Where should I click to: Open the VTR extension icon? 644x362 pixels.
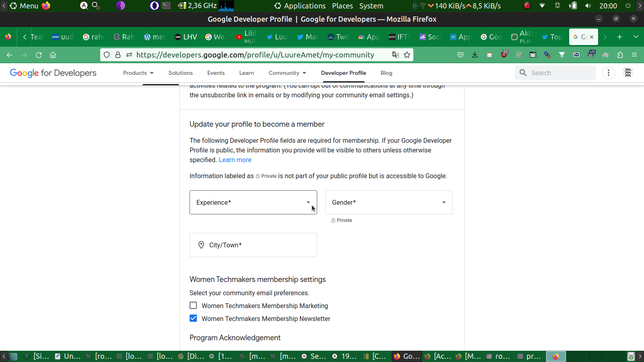533,55
